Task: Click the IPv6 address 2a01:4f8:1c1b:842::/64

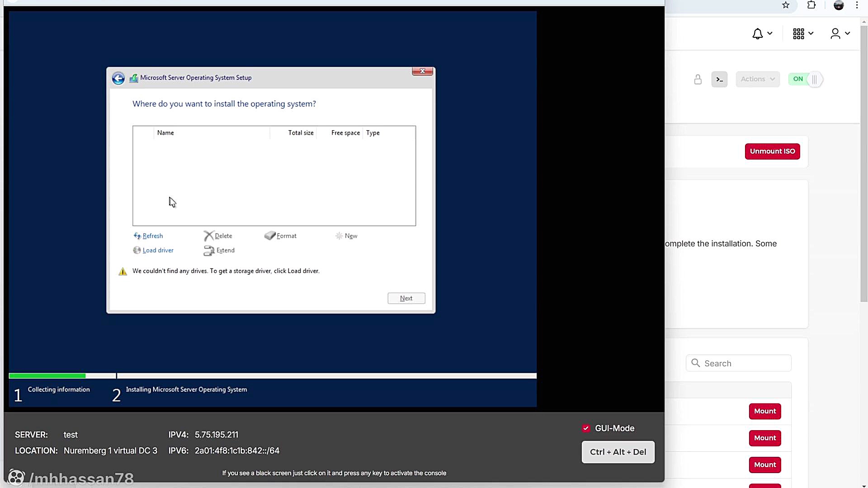Action: (x=237, y=450)
